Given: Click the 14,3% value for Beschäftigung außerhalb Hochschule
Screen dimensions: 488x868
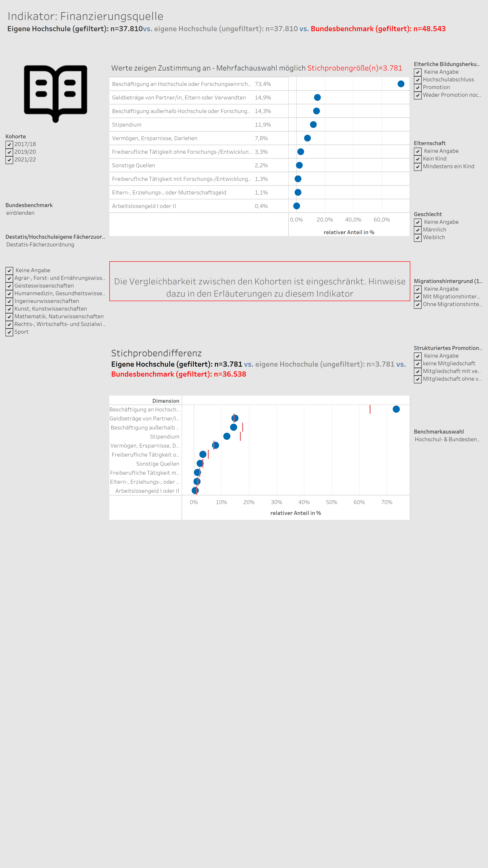Looking at the screenshot, I should (x=263, y=111).
